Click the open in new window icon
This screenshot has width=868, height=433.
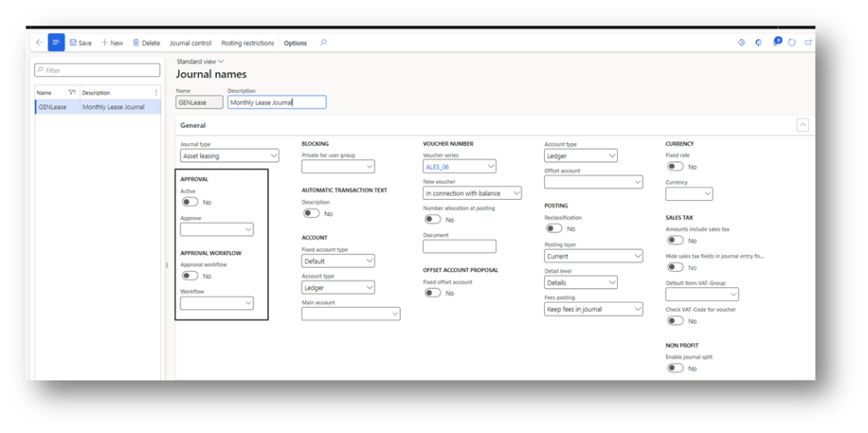(x=808, y=42)
